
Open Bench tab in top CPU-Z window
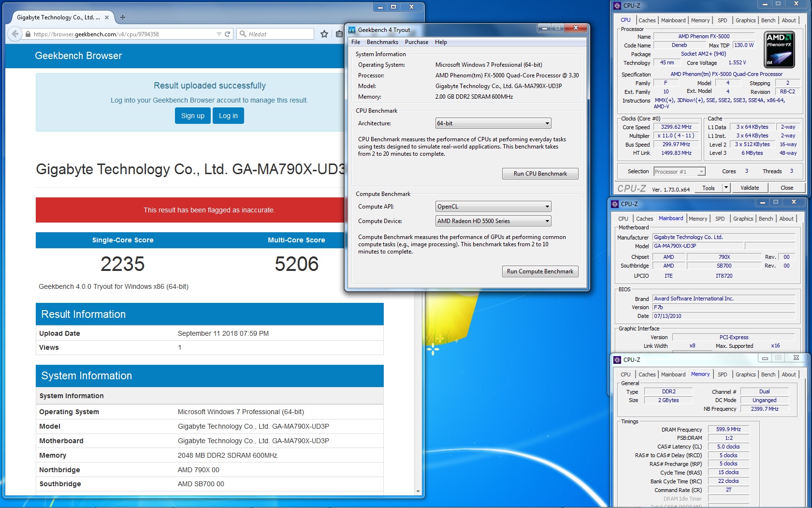click(x=768, y=20)
